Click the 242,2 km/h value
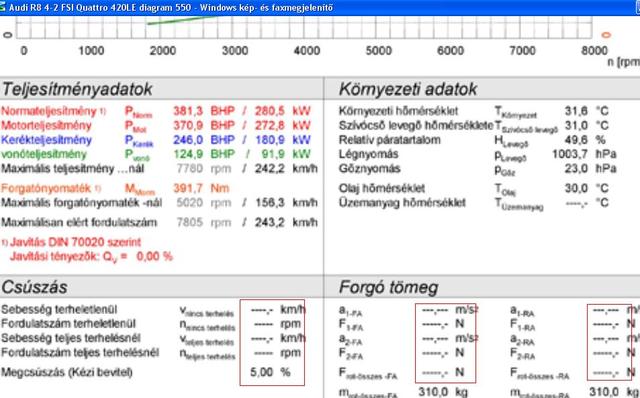This screenshot has height=398, width=640. pos(286,169)
